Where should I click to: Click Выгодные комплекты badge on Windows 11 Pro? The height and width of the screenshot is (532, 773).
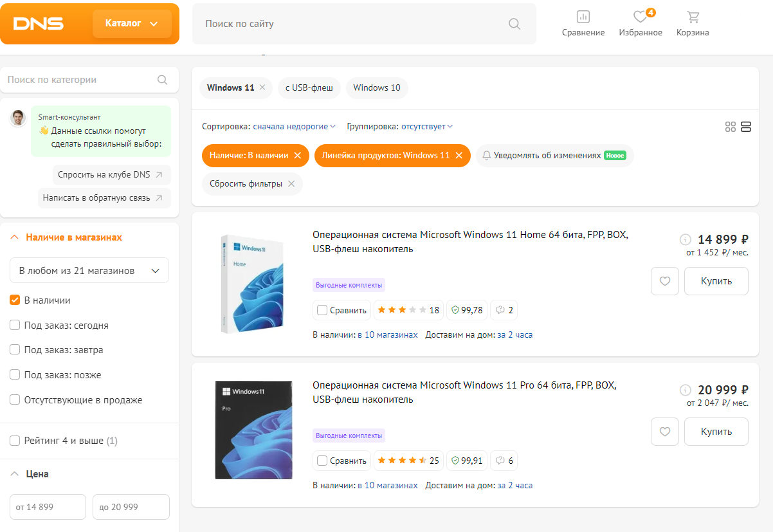tap(349, 436)
